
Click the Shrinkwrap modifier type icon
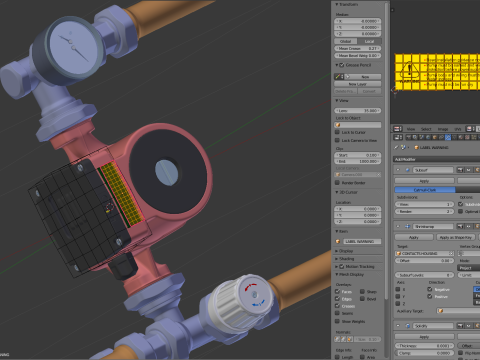407,226
